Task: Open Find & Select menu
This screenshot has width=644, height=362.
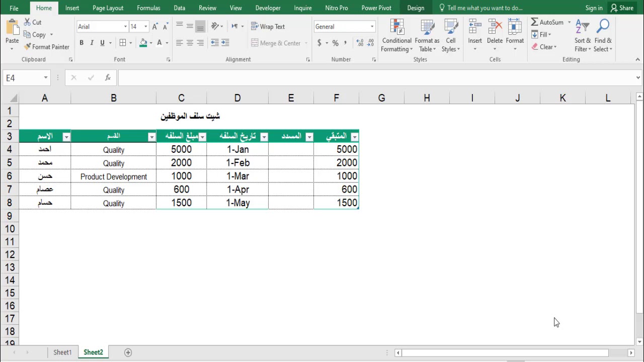Action: [x=603, y=36]
